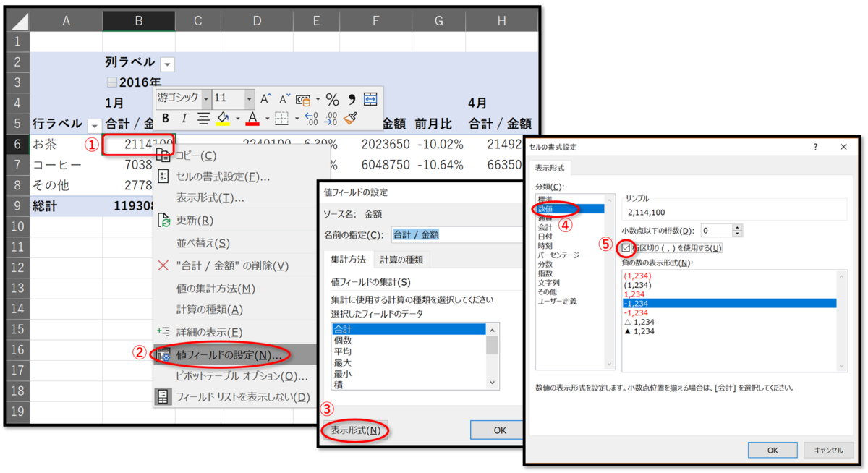Increase font size in mini toolbar
Viewport: 868px width, 473px height.
pyautogui.click(x=266, y=99)
